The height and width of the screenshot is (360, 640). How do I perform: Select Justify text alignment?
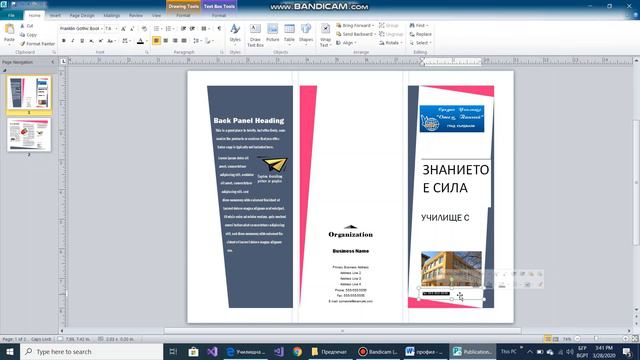point(184,40)
